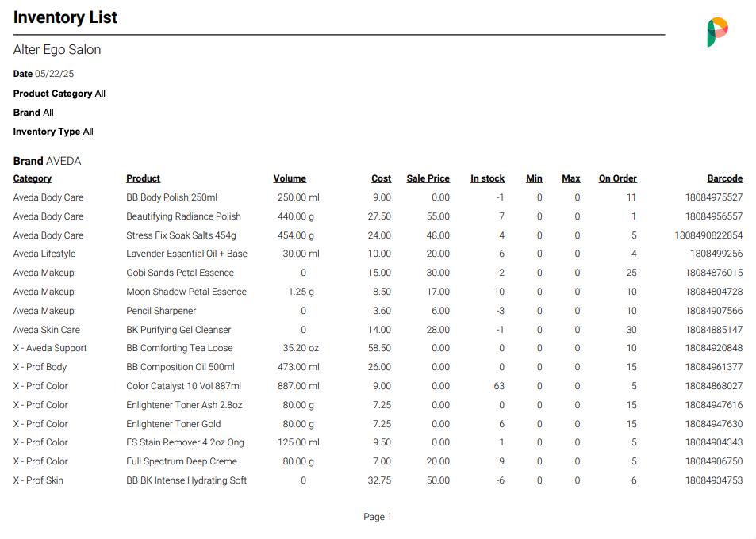This screenshot has width=756, height=539.
Task: Select the Pencil Sharpener product
Action: pyautogui.click(x=161, y=312)
